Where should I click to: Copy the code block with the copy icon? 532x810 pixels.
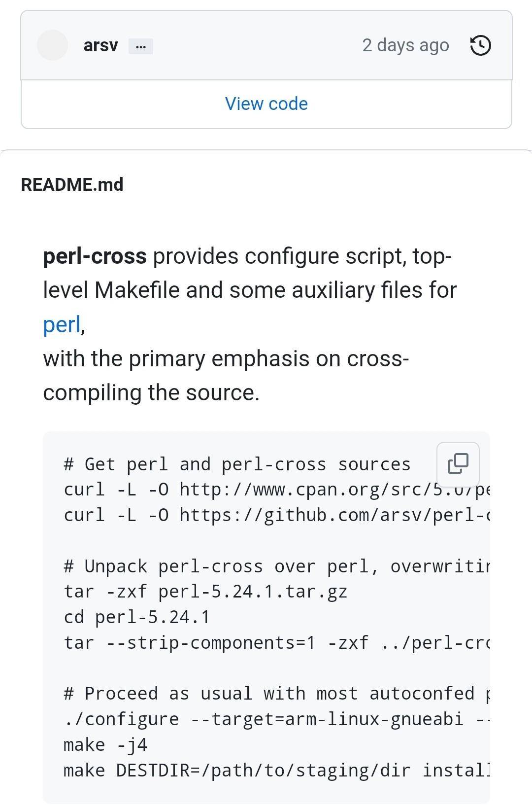point(458,464)
